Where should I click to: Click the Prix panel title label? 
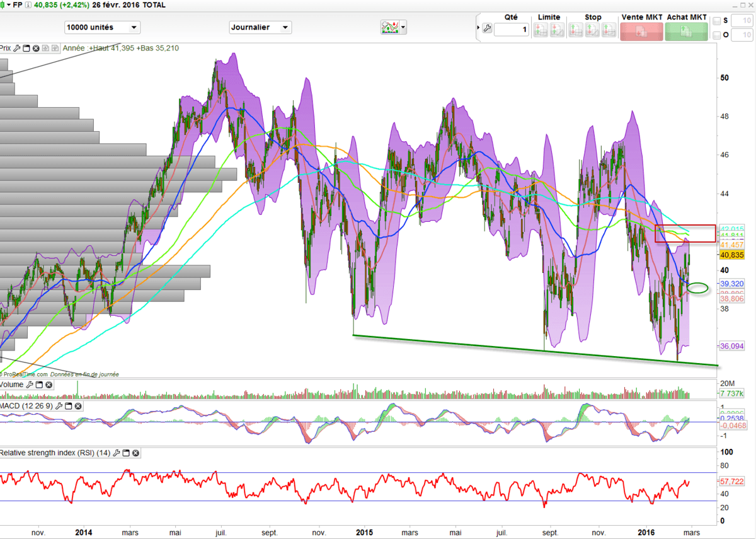tap(6, 48)
